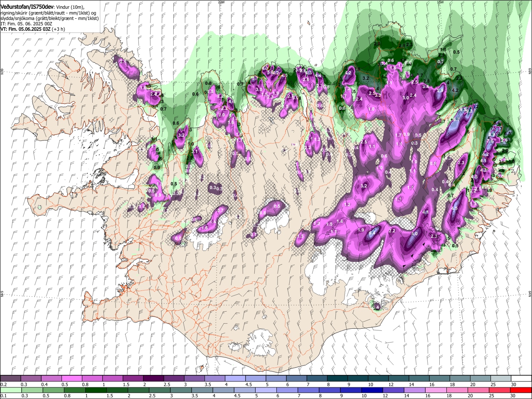
Task: Click the 0.2 label on the upper scale
Action: [3, 384]
